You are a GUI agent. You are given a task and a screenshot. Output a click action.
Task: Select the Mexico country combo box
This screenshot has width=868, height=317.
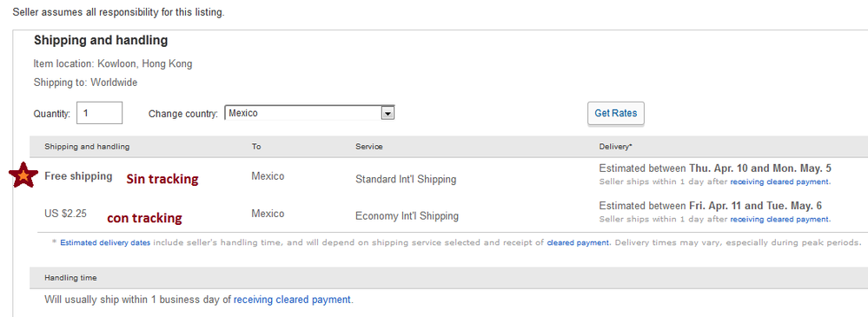point(309,114)
